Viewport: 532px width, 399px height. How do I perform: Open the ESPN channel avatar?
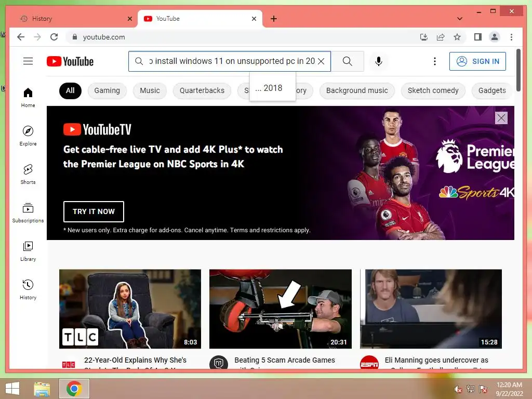pyautogui.click(x=369, y=363)
